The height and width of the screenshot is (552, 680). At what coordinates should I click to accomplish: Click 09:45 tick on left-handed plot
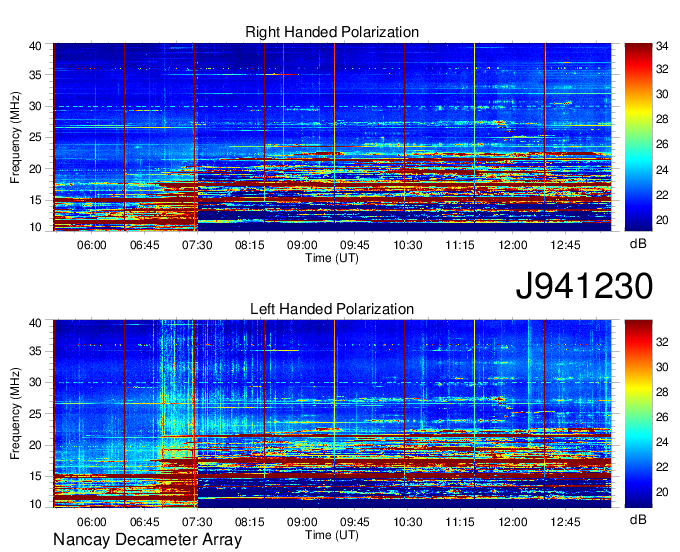(x=355, y=522)
